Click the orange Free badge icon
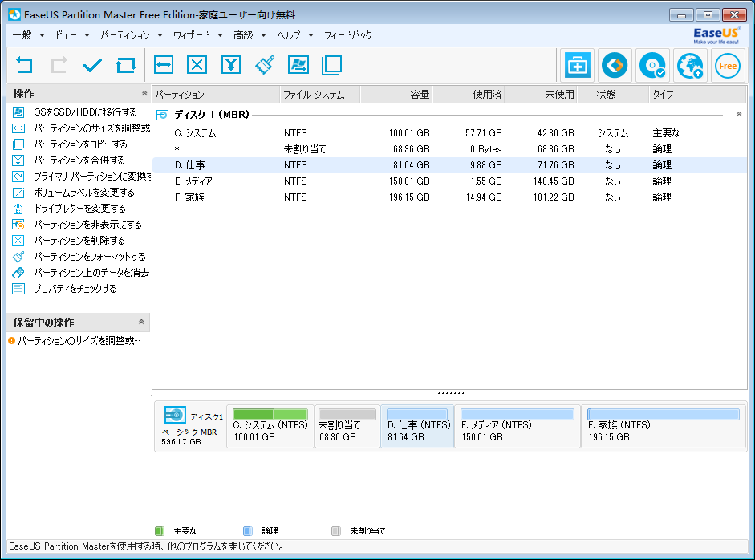 [x=727, y=66]
